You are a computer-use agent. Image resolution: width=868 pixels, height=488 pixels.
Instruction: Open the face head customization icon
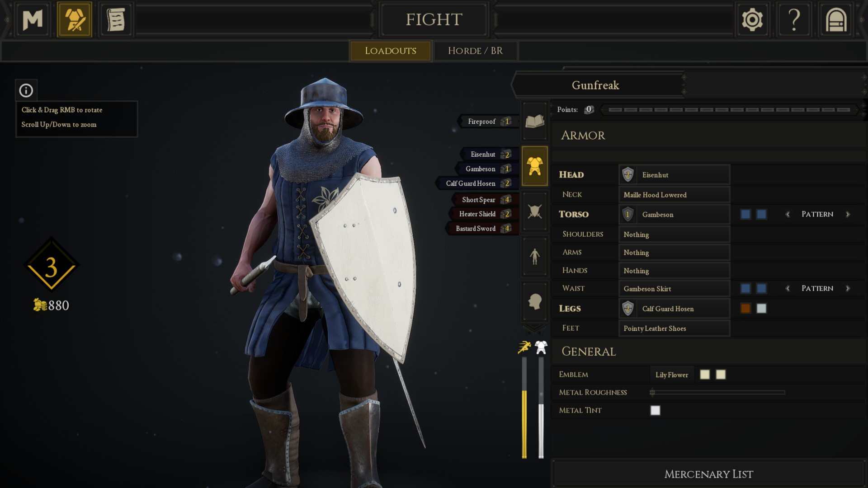click(x=535, y=301)
